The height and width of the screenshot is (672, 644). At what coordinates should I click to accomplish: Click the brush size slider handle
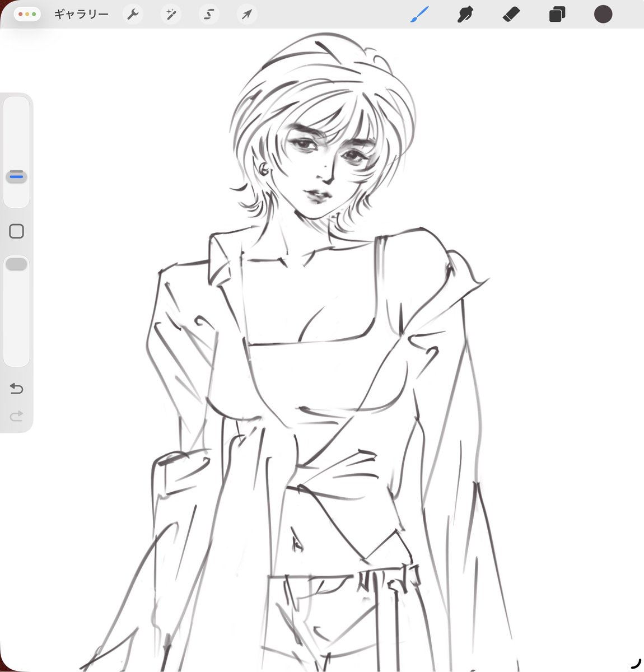[x=16, y=176]
